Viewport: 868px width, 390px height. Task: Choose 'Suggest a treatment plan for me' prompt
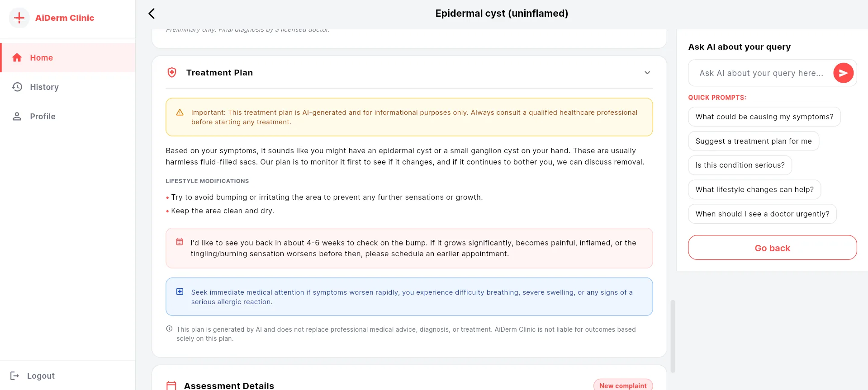(x=753, y=141)
